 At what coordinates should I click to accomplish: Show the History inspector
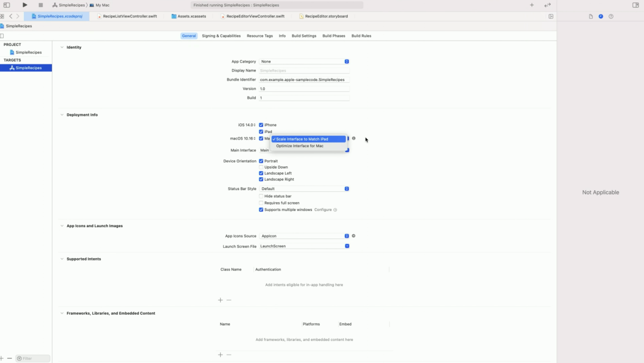point(601,17)
